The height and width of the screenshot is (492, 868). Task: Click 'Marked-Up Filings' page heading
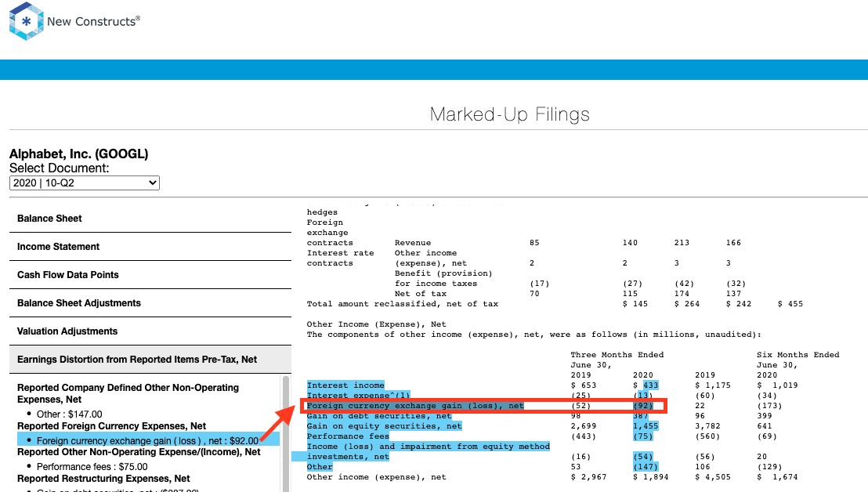click(x=510, y=114)
